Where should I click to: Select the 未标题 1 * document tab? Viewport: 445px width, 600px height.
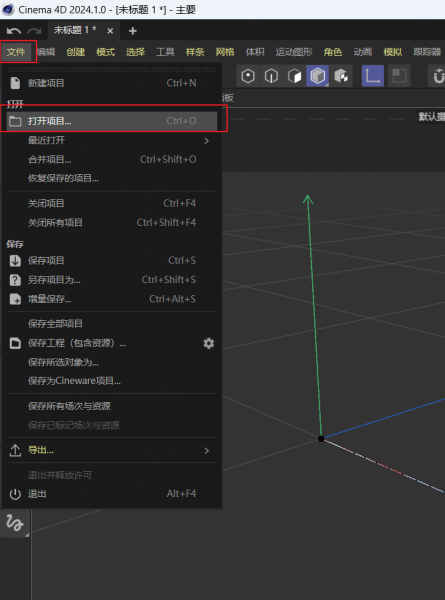tap(84, 30)
